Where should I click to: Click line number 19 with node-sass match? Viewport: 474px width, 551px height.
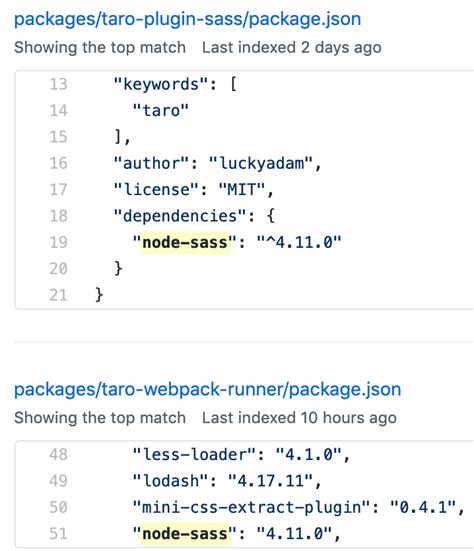(58, 242)
